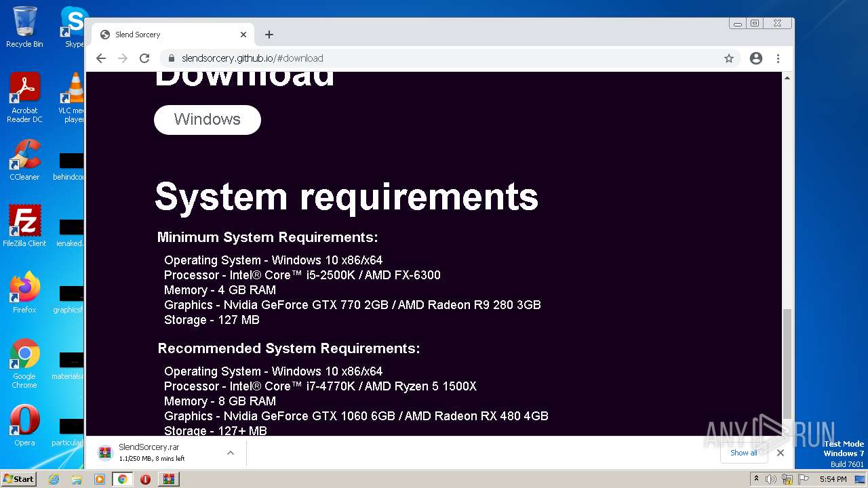Click Opera icon on the taskbar
The height and width of the screenshot is (488, 868).
point(145,479)
